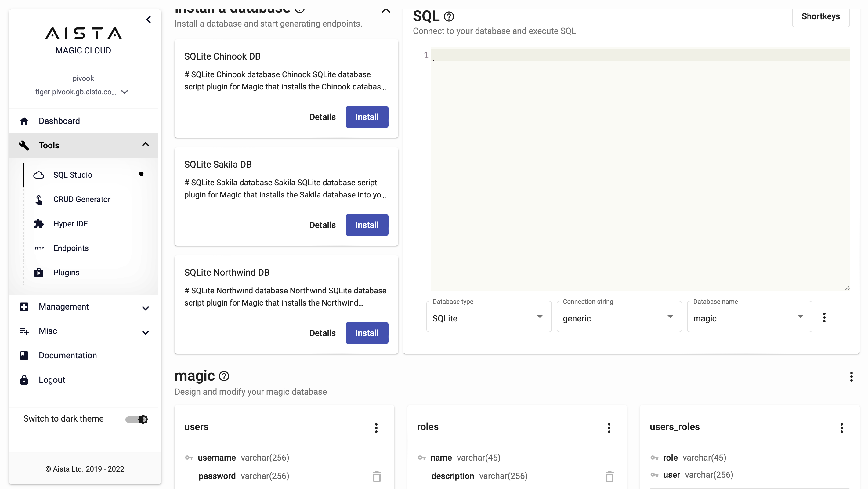Open the roles table three-dot menu
The height and width of the screenshot is (489, 868).
(609, 428)
